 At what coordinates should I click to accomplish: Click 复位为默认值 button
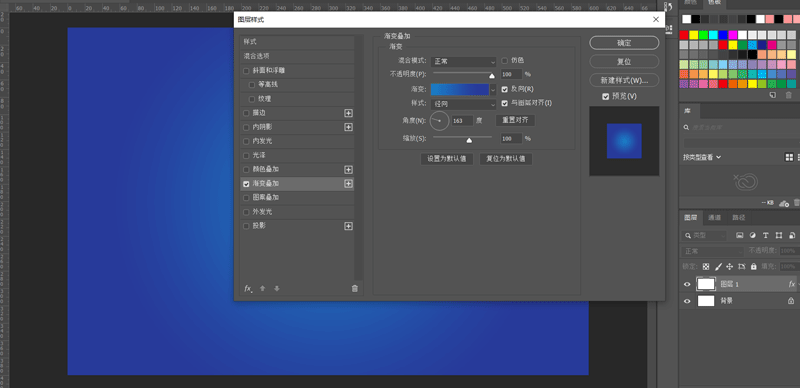(x=506, y=159)
